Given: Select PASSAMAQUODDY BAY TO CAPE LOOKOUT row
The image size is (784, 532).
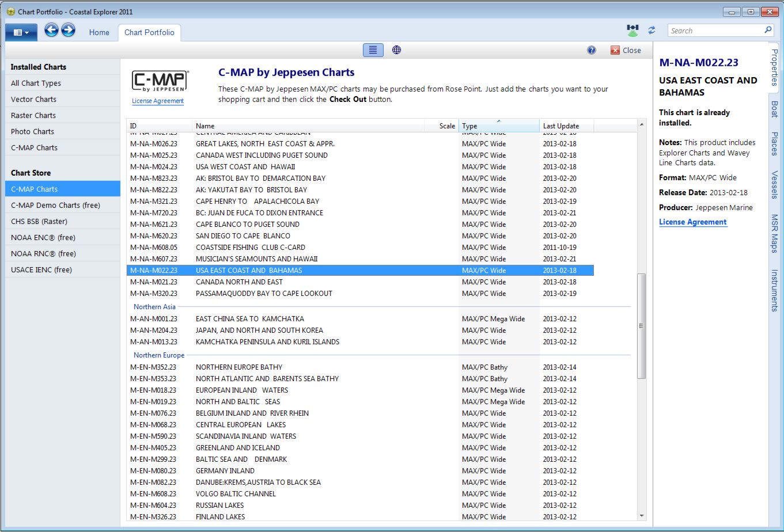Looking at the screenshot, I should (x=360, y=293).
